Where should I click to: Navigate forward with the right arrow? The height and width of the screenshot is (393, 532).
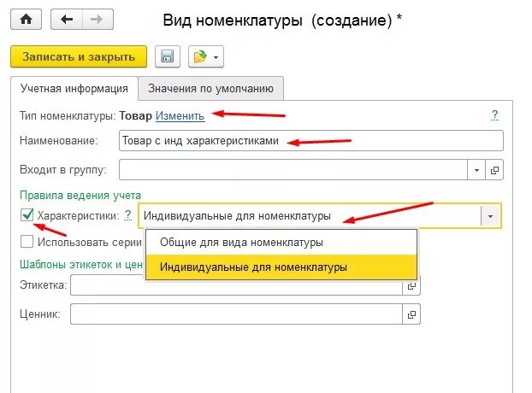coord(98,20)
